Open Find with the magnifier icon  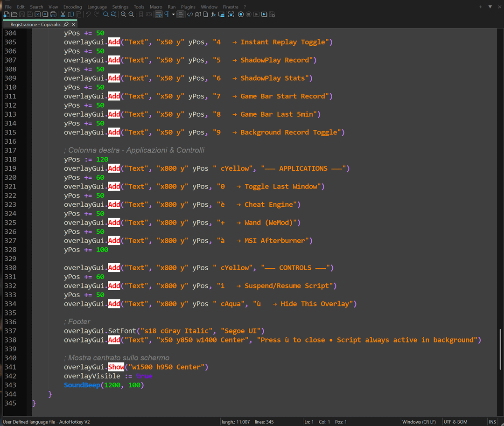(106, 14)
